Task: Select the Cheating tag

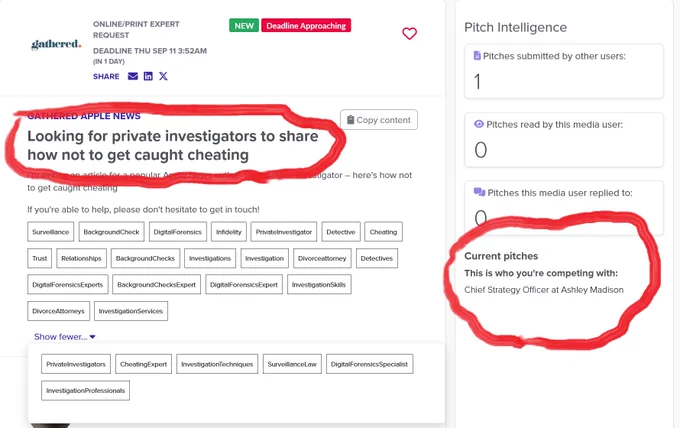Action: (x=383, y=232)
